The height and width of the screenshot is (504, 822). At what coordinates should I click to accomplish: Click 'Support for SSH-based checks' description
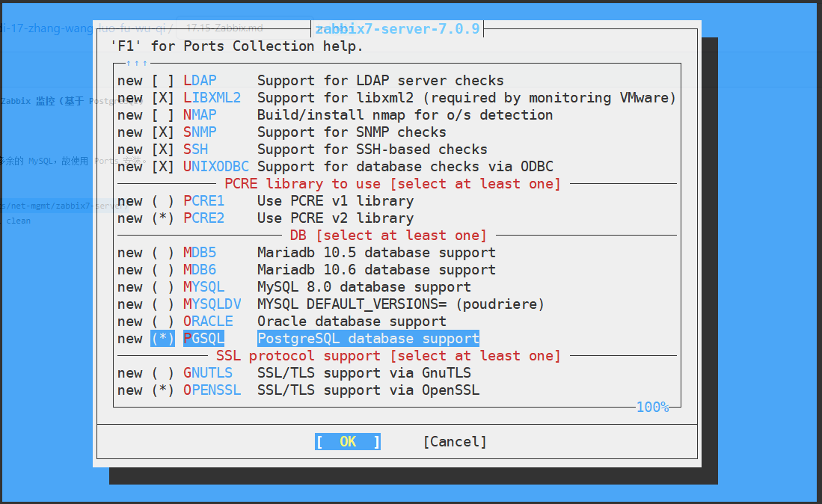372,150
